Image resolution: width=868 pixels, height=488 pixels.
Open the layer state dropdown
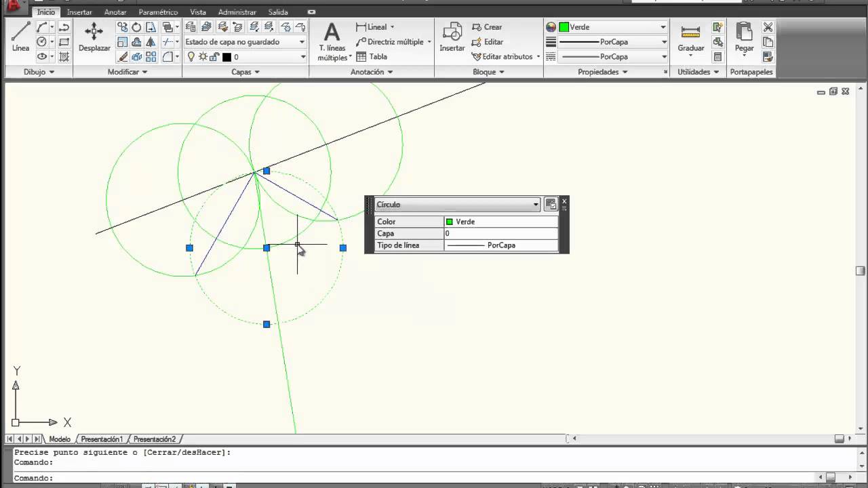tap(245, 42)
